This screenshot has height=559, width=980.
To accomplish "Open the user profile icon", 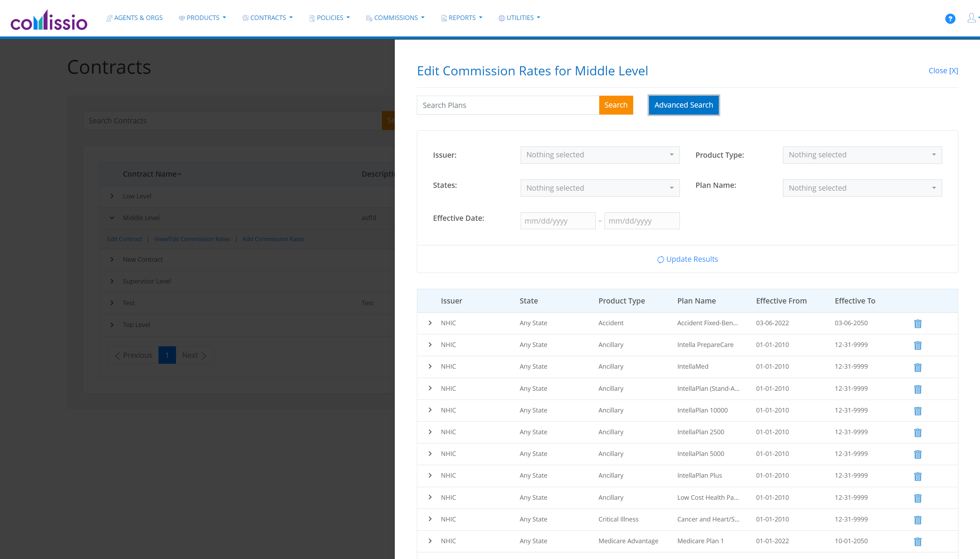I will click(971, 18).
